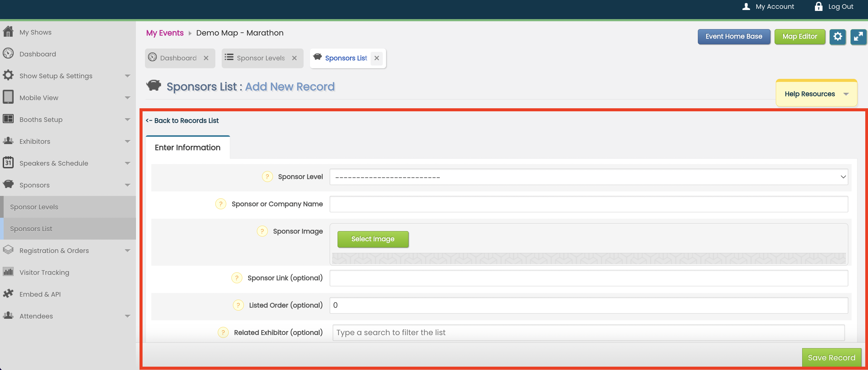This screenshot has width=868, height=370.
Task: Expand Registration & Orders menu arrow
Action: [x=127, y=251]
